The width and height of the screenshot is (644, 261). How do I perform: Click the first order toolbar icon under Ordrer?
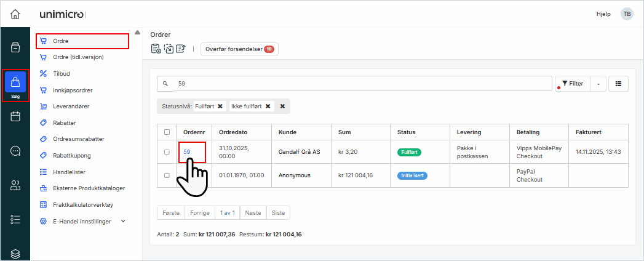[156, 49]
